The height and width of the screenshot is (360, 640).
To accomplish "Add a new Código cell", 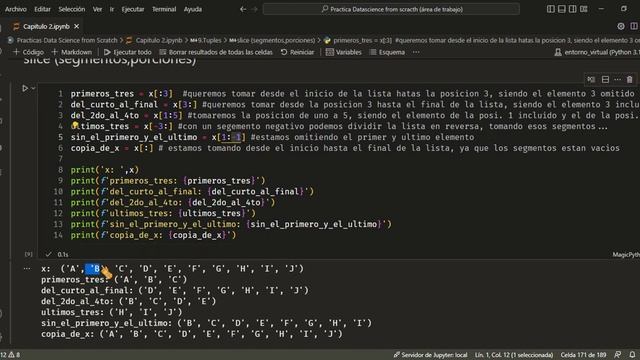I will (28, 52).
